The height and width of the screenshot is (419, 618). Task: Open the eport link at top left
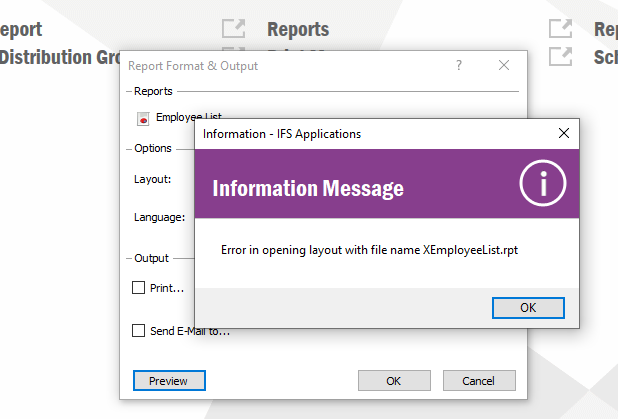pyautogui.click(x=21, y=30)
